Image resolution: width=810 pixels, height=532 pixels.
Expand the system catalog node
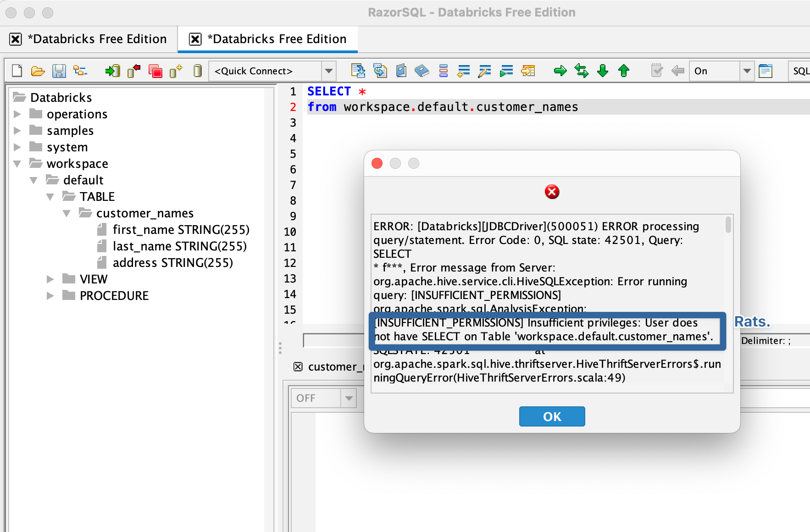pyautogui.click(x=17, y=147)
